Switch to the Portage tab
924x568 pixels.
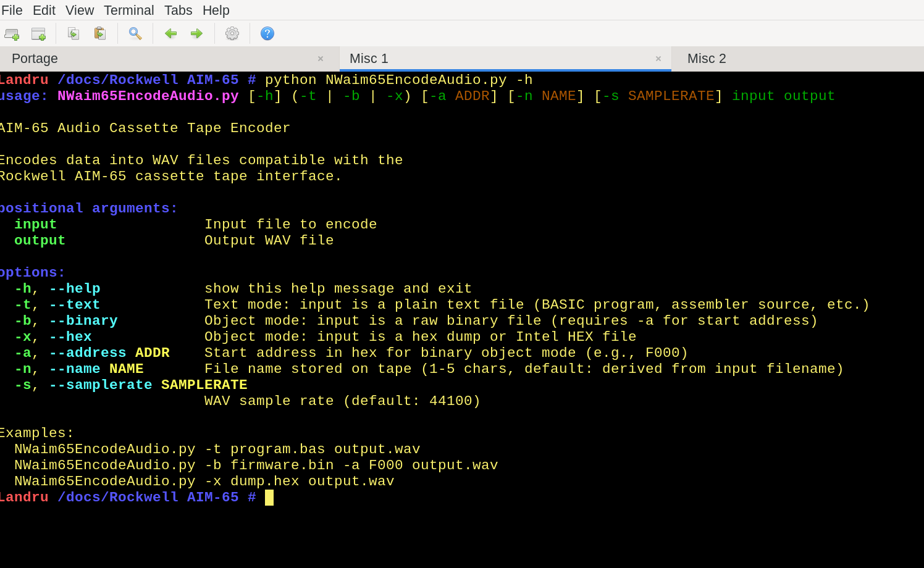[35, 59]
